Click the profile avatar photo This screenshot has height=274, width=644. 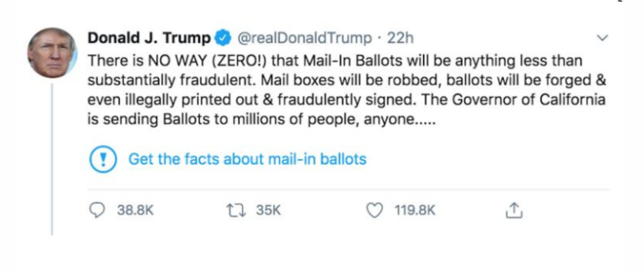click(x=52, y=53)
